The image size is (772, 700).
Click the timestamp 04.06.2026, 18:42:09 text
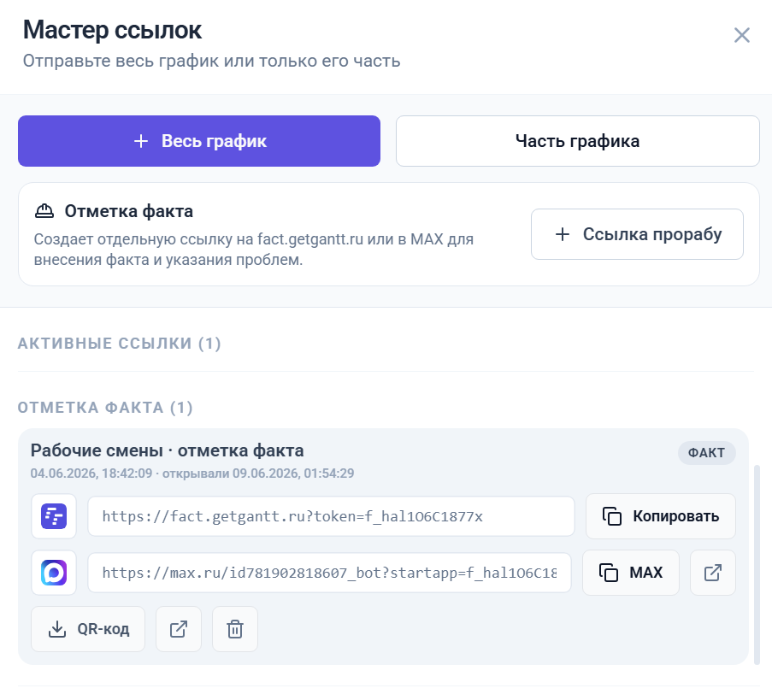tap(91, 474)
